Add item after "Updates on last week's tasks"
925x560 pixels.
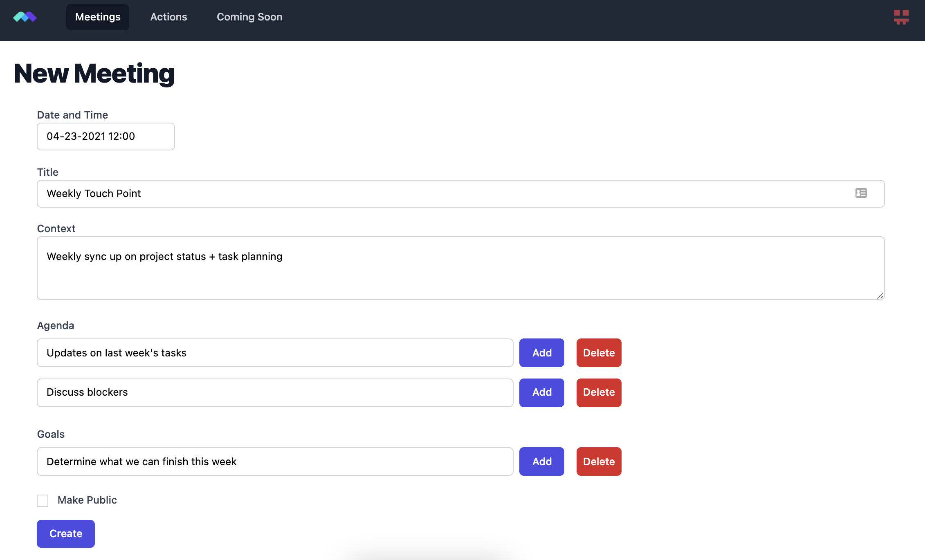click(x=541, y=353)
